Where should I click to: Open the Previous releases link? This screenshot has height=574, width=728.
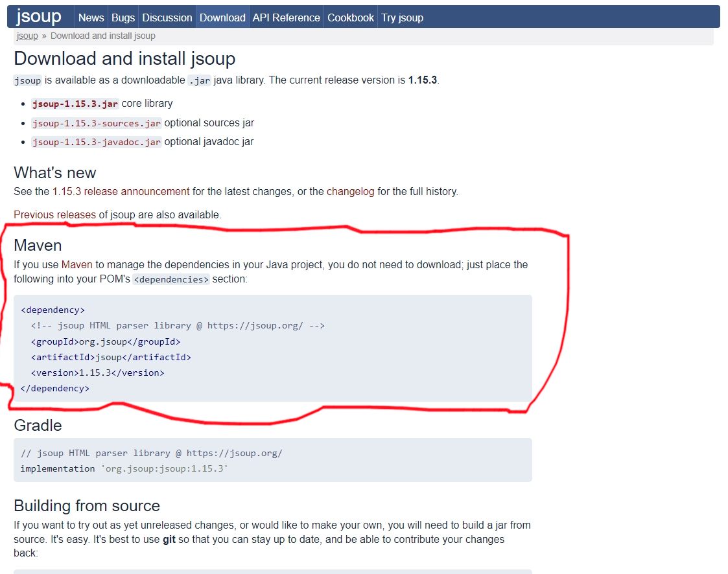[x=55, y=215]
